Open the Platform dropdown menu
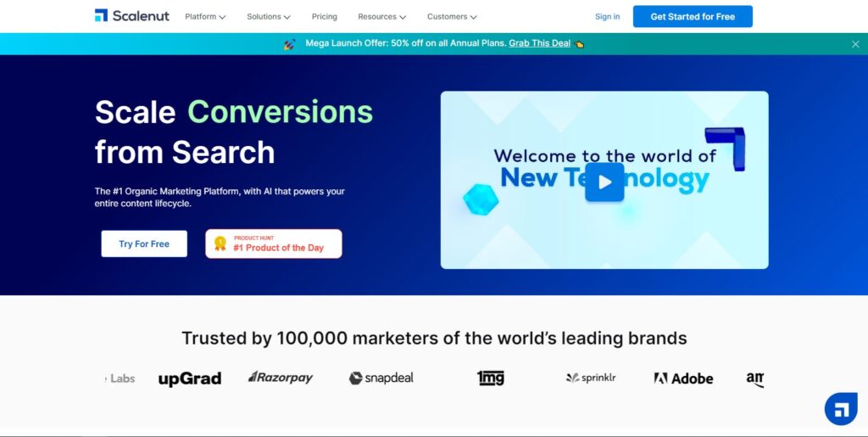The width and height of the screenshot is (868, 437). coord(205,17)
